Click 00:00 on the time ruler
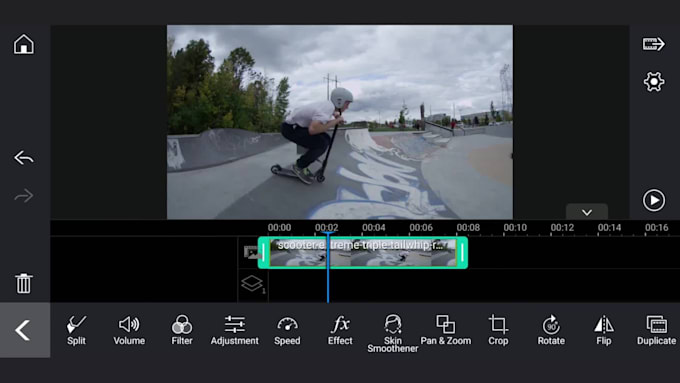This screenshot has width=680, height=383. click(279, 227)
